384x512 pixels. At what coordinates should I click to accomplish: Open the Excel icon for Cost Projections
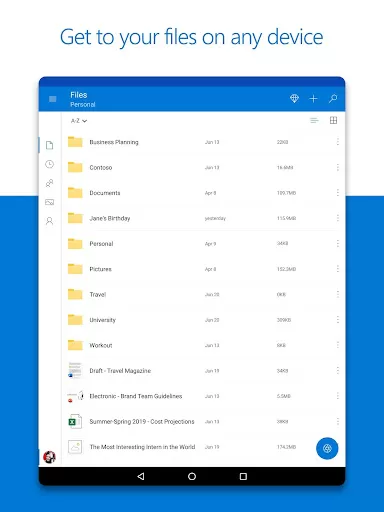pos(75,421)
